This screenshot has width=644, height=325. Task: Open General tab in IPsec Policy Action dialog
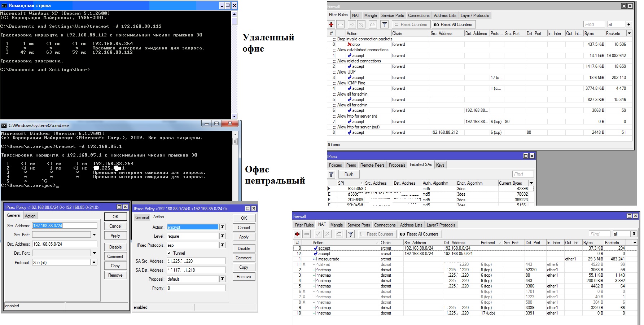coord(142,217)
